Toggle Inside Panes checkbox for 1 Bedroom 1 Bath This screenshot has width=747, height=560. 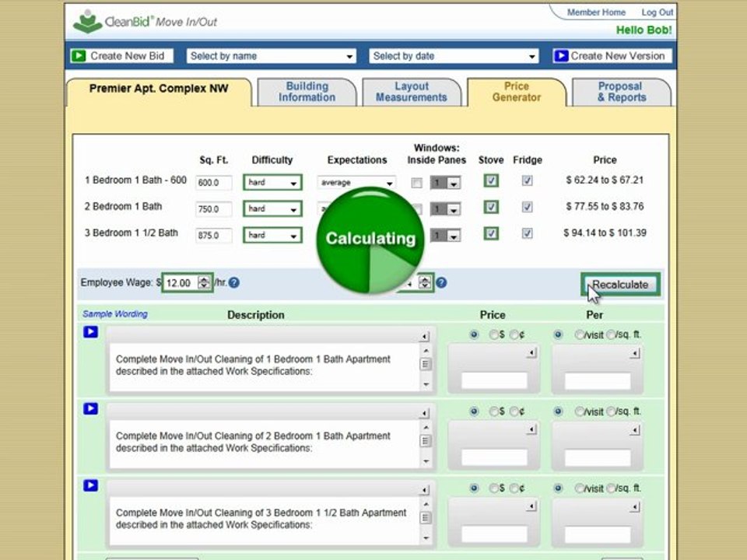(416, 183)
